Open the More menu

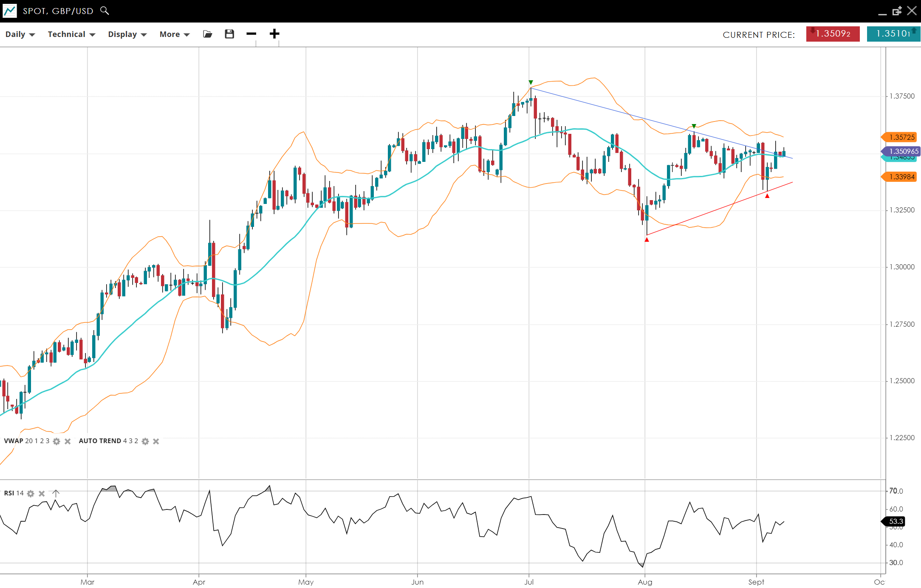point(174,34)
